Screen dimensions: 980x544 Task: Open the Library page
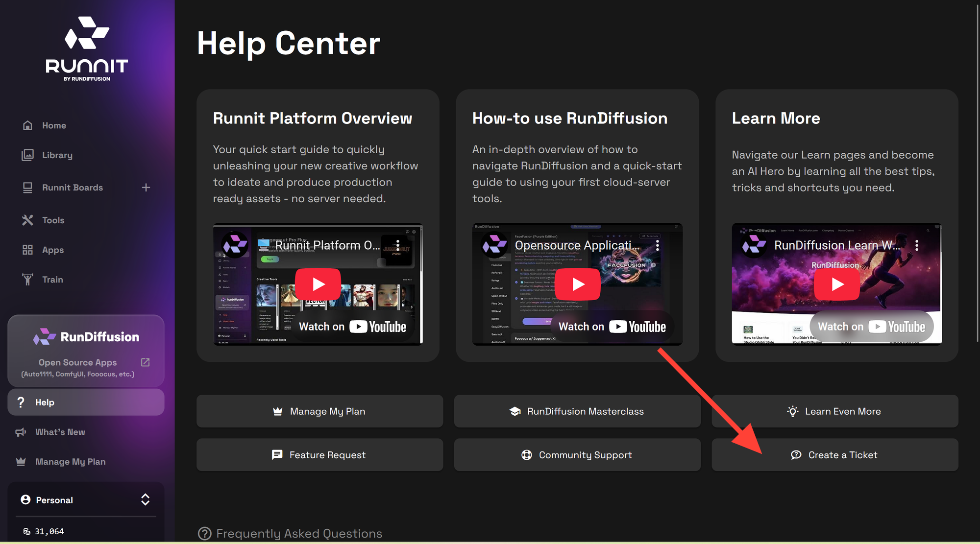tap(56, 155)
